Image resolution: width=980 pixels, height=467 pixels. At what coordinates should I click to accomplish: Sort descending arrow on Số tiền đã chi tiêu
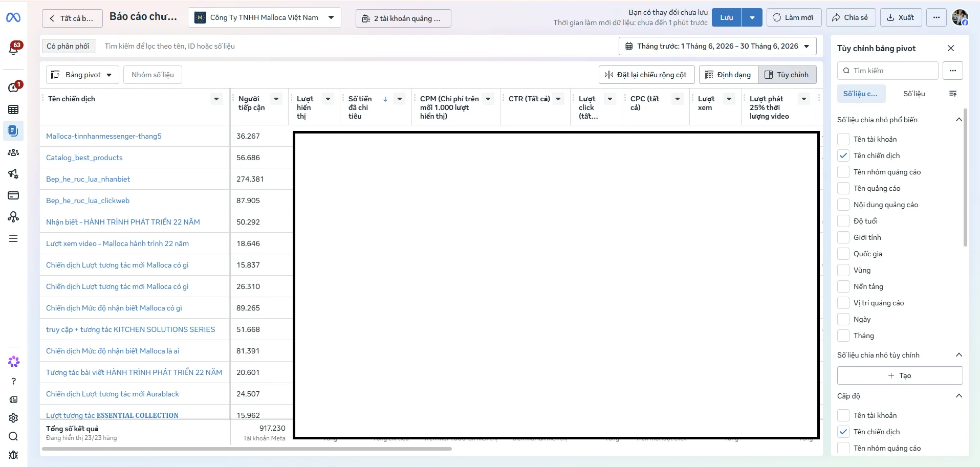(x=385, y=99)
